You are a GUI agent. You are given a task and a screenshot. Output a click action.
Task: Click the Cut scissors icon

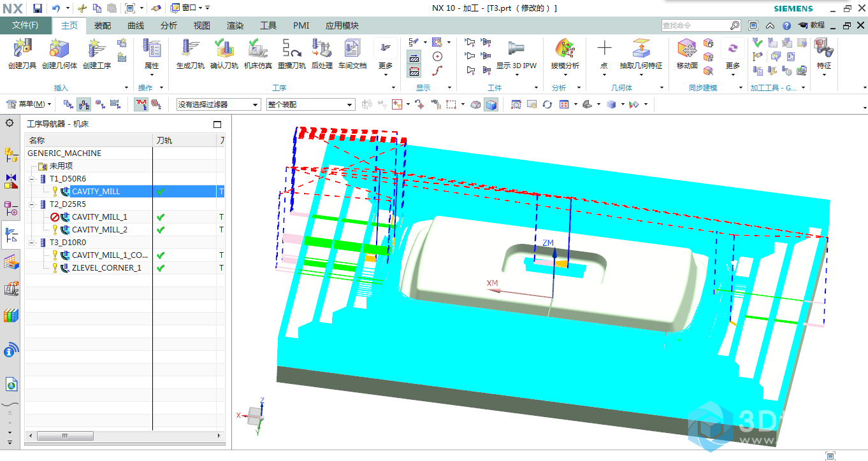coord(82,8)
